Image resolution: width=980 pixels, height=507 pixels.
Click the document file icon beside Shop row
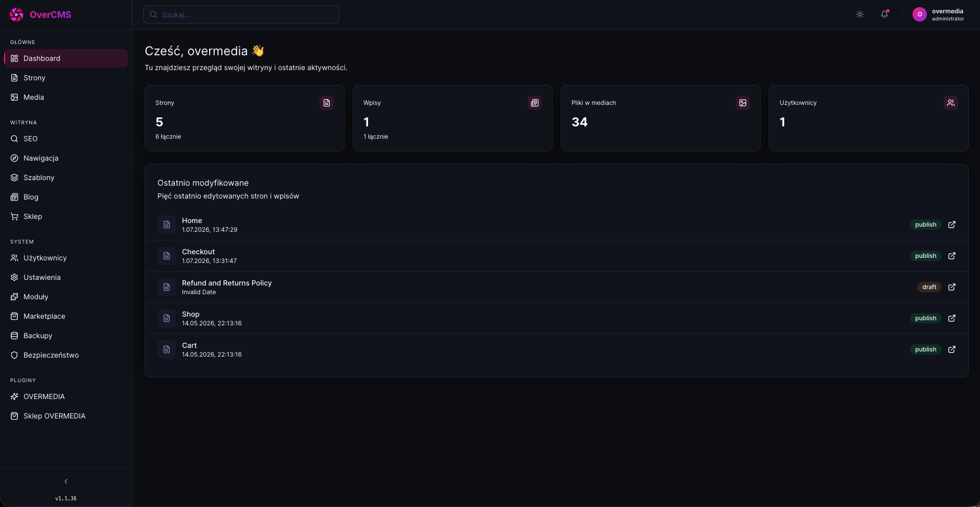(x=167, y=318)
